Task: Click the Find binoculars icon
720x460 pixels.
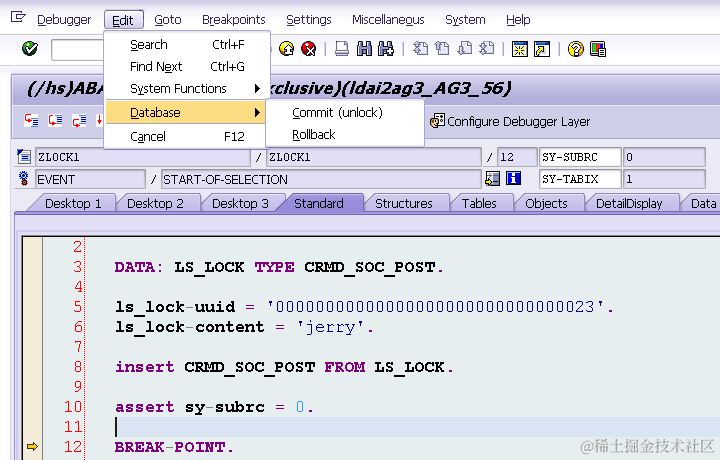Action: coord(364,48)
